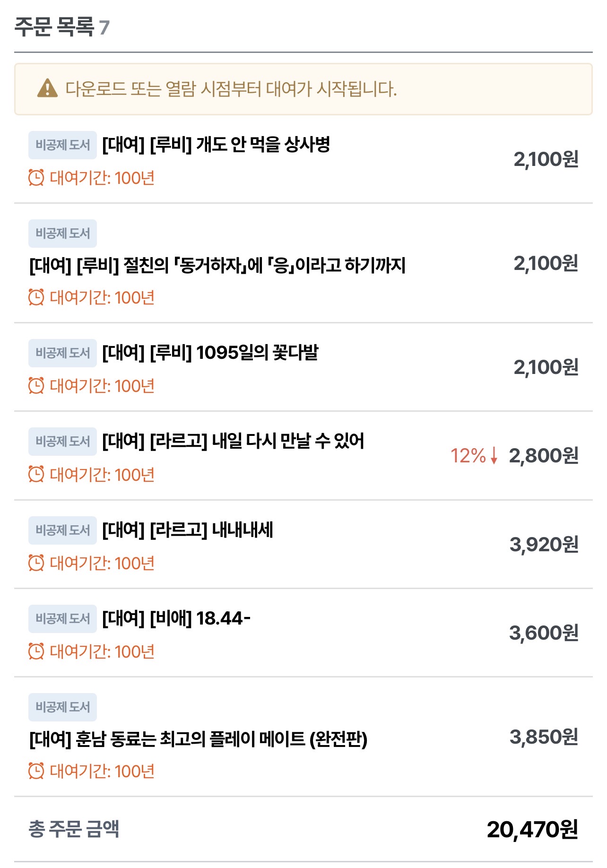Click the 비공제 도서 badge beside 1095일의 꽃다발
The height and width of the screenshot is (868, 607).
pyautogui.click(x=62, y=353)
